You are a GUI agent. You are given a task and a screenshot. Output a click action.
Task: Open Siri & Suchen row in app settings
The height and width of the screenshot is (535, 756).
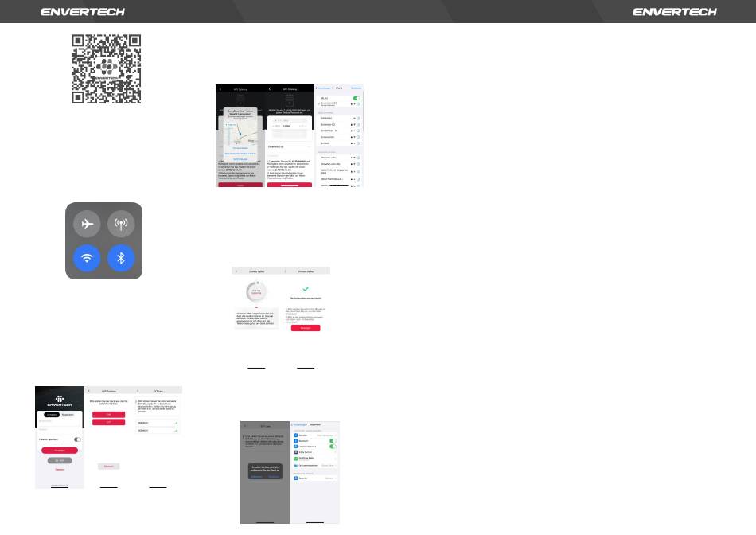tap(315, 452)
